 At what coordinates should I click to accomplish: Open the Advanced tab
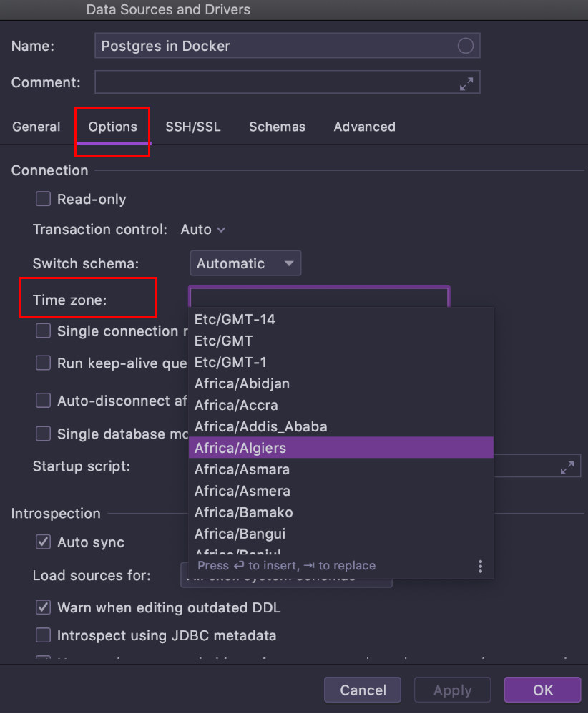pyautogui.click(x=364, y=127)
